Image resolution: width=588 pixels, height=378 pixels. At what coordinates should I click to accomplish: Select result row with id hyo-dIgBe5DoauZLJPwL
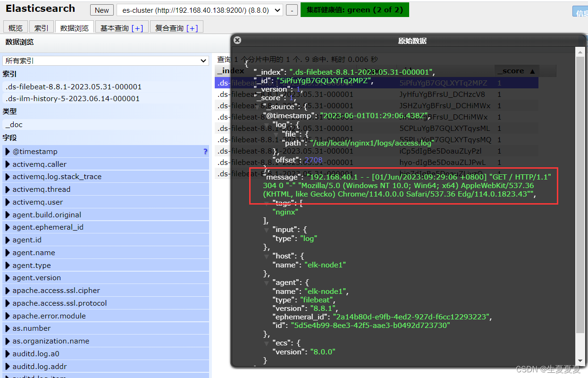pos(377,162)
